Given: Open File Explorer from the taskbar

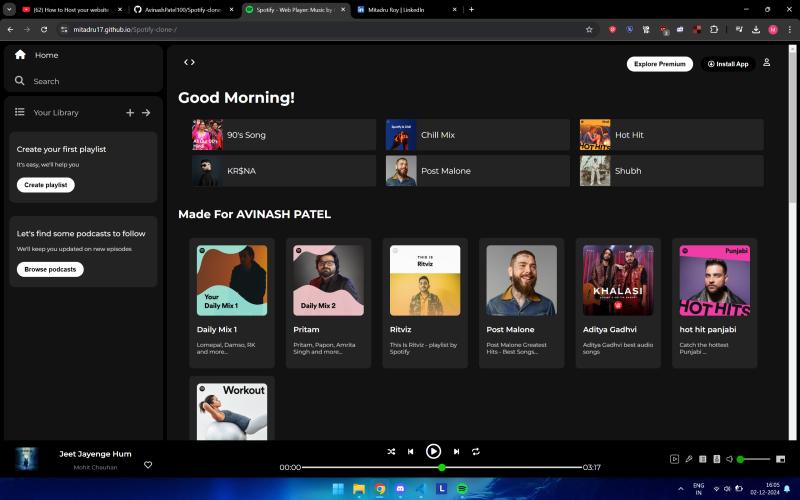Looking at the screenshot, I should pyautogui.click(x=359, y=489).
